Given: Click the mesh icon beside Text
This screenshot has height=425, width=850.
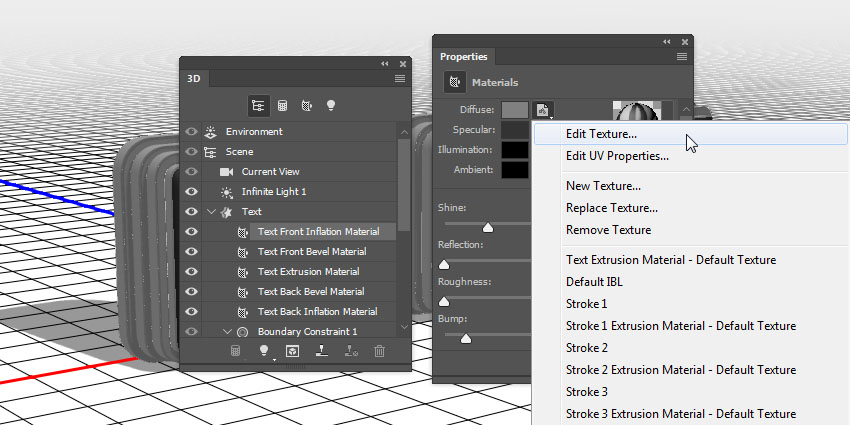Looking at the screenshot, I should tap(226, 212).
